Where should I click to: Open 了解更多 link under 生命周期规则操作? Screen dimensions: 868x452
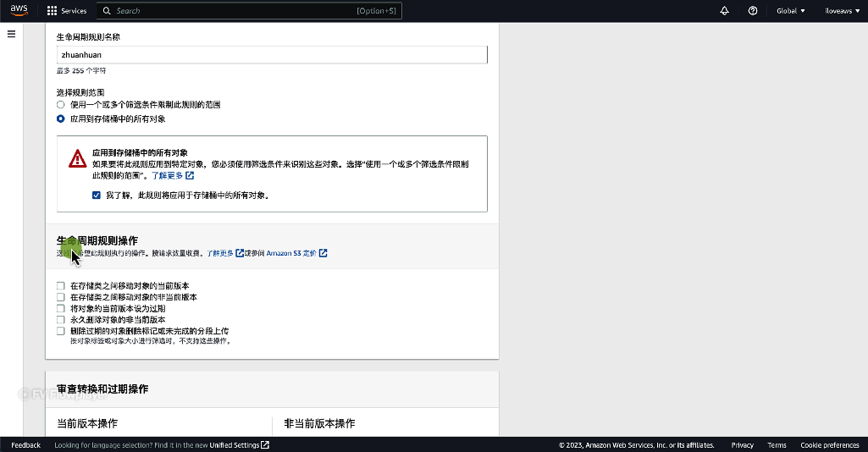point(220,253)
